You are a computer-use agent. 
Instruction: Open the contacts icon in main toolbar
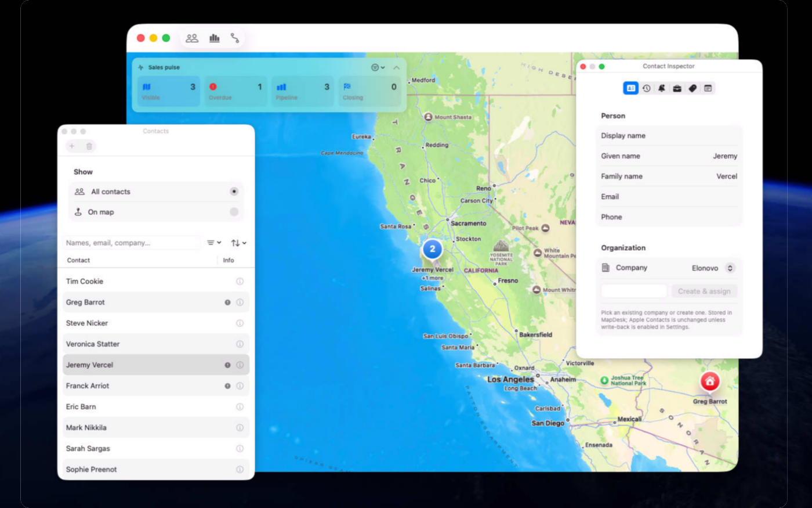click(x=192, y=38)
